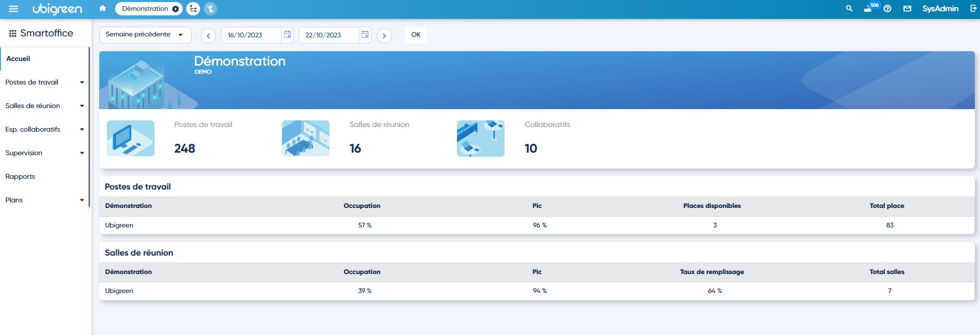
Task: Click the ubigreen logo
Action: click(x=57, y=9)
